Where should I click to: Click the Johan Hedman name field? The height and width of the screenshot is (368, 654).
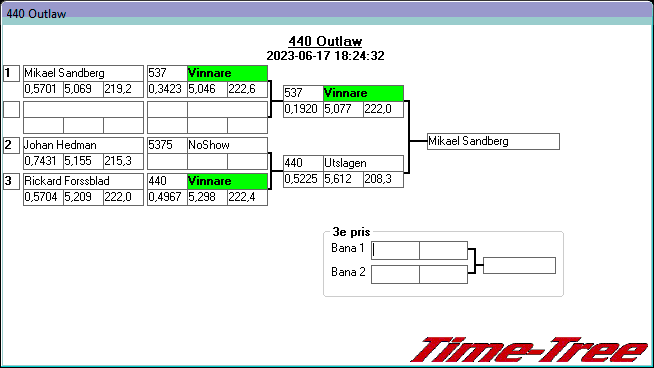(x=83, y=145)
